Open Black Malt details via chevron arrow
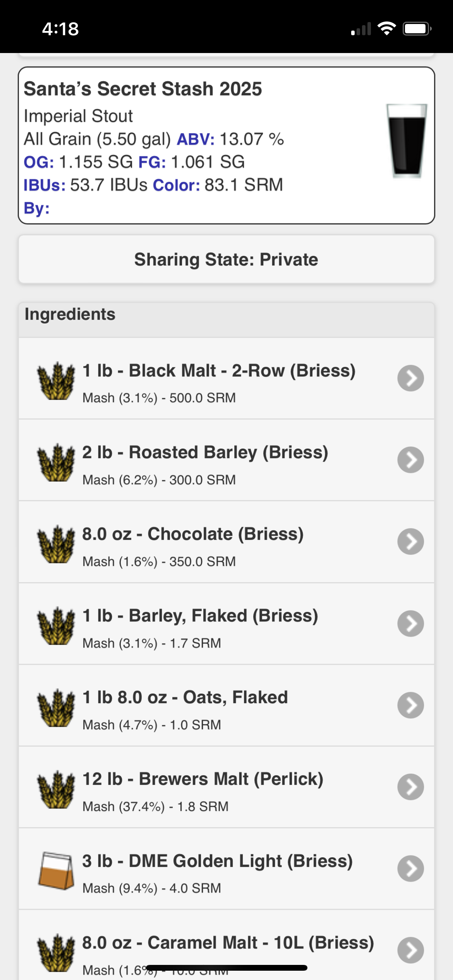The width and height of the screenshot is (453, 980). tap(410, 378)
